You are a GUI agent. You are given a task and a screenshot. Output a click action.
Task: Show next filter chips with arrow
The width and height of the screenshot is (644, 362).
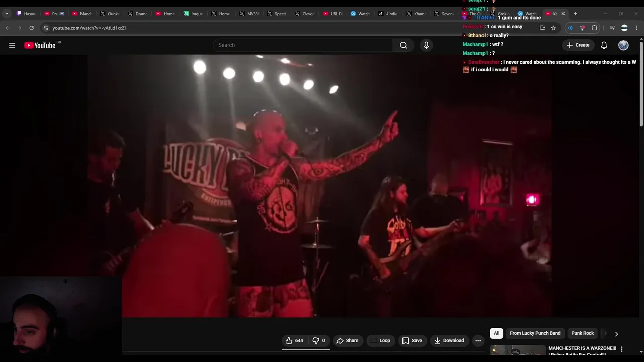pyautogui.click(x=616, y=334)
